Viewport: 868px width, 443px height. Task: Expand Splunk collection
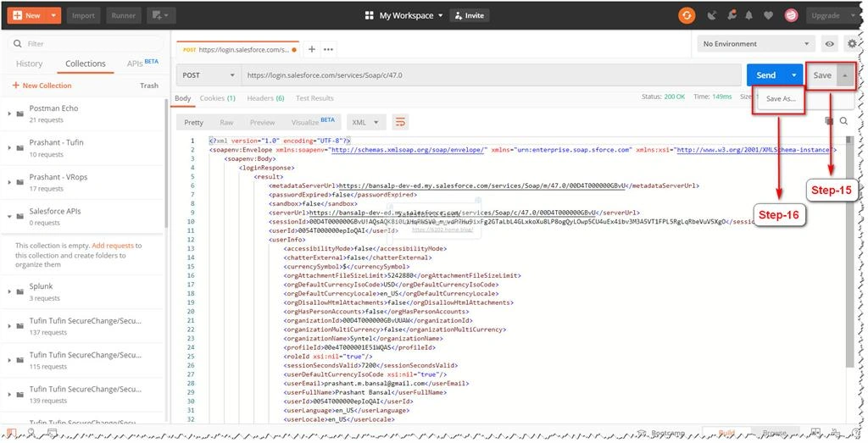coord(9,291)
